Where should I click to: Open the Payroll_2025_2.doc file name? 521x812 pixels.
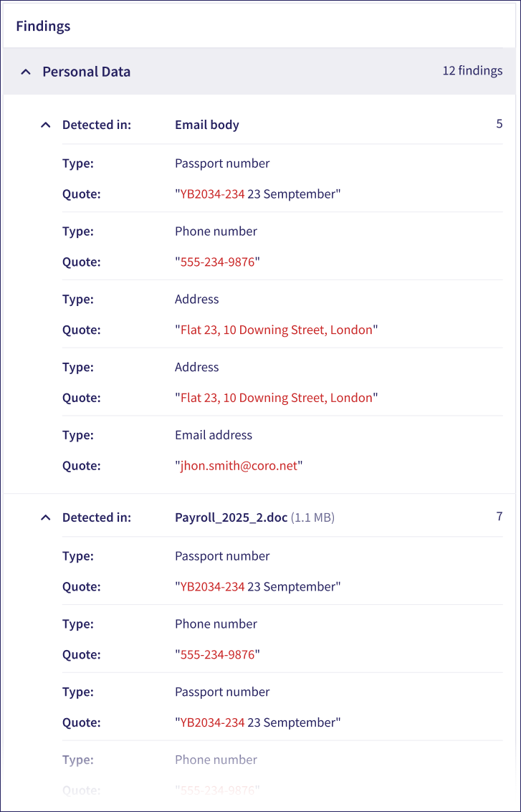tap(231, 517)
